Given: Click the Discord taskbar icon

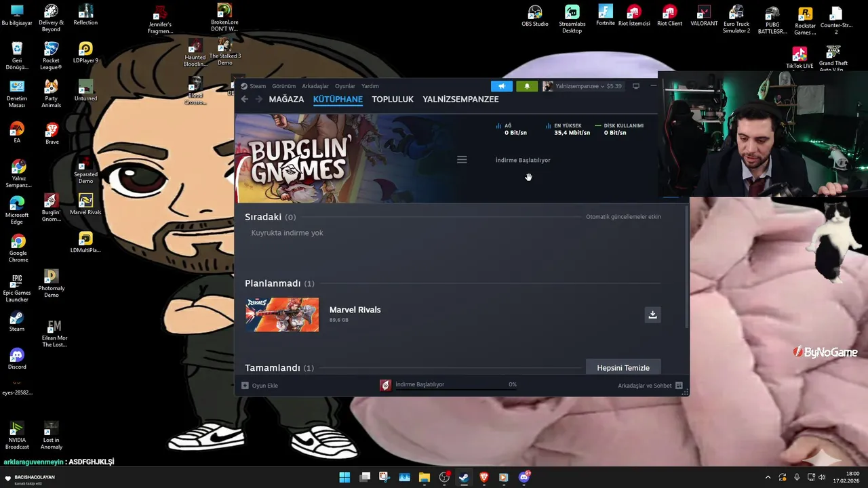Looking at the screenshot, I should point(524,477).
